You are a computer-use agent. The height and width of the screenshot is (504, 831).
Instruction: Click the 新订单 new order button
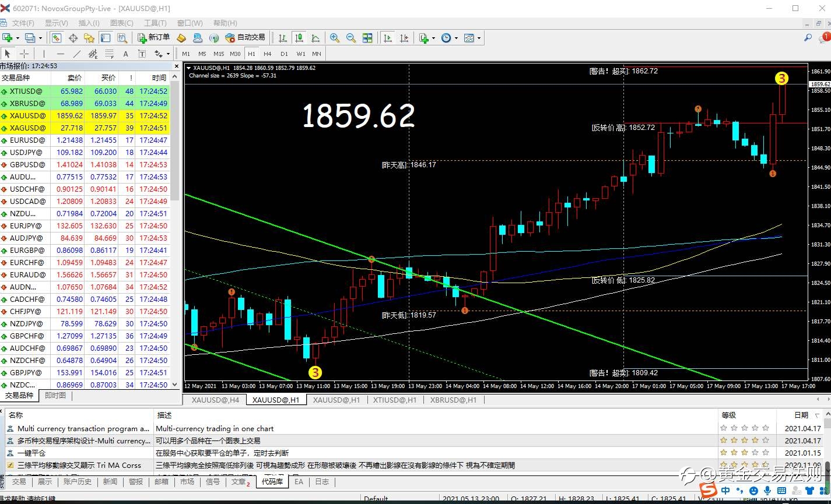[154, 38]
